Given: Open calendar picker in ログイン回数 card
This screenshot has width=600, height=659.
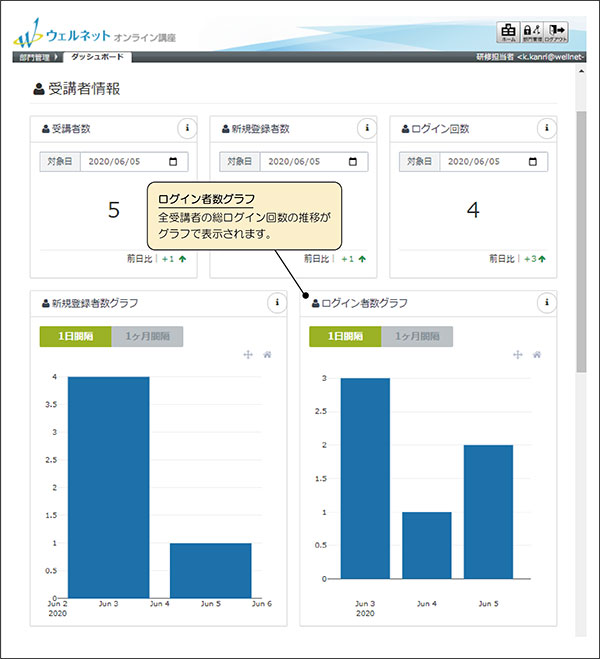Looking at the screenshot, I should pyautogui.click(x=532, y=162).
